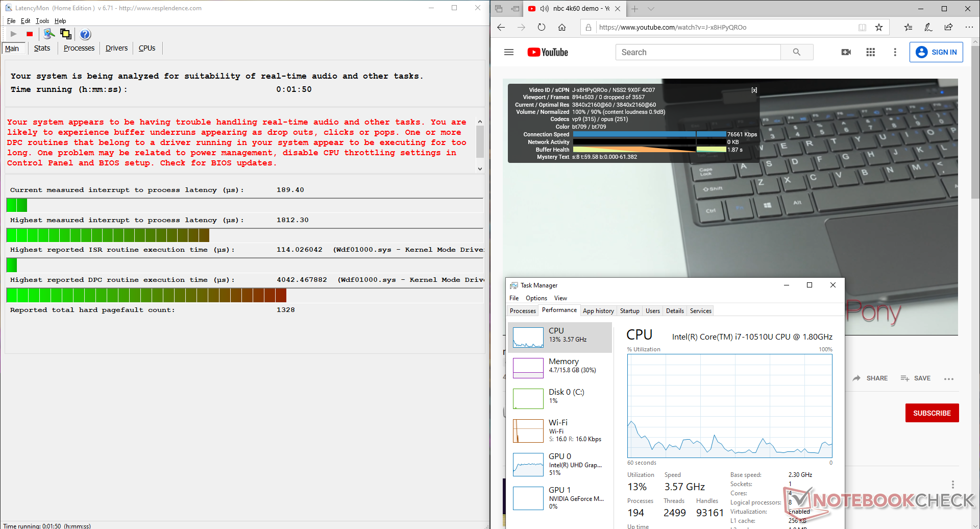The height and width of the screenshot is (529, 980).
Task: Click the browser Add notes pen icon
Action: pyautogui.click(x=928, y=28)
